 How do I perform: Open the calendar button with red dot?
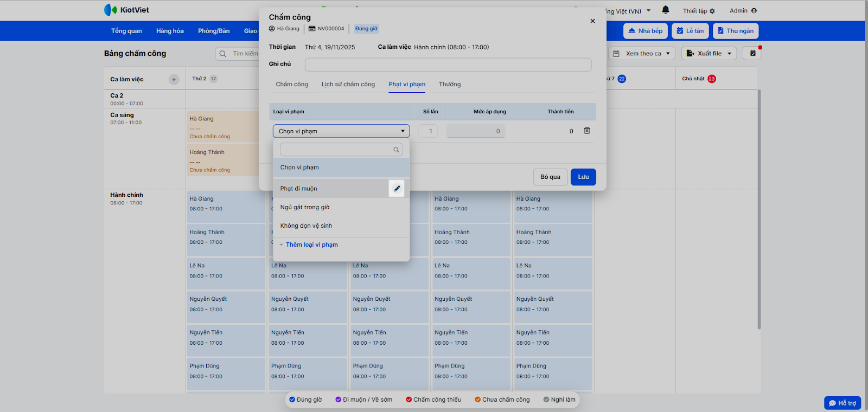(x=752, y=53)
